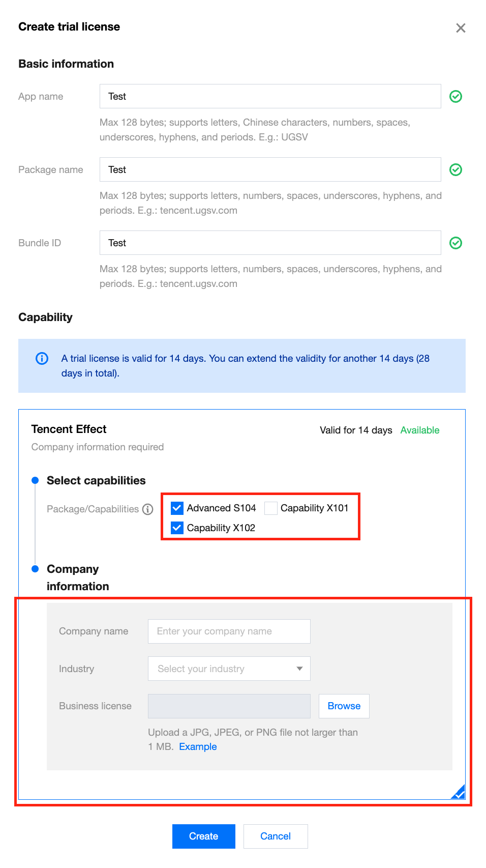Image resolution: width=486 pixels, height=868 pixels.
Task: Click the Bundle ID validation checkmark icon
Action: pos(455,243)
